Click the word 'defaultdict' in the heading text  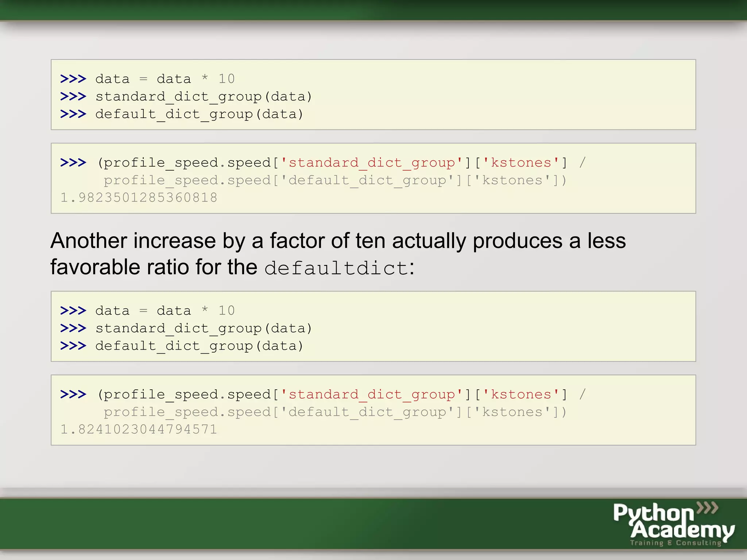[x=336, y=268]
